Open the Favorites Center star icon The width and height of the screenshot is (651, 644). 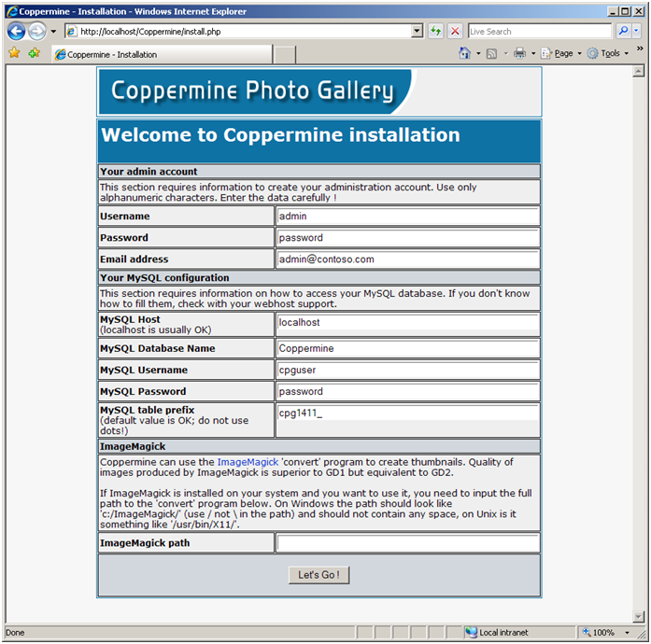[x=15, y=53]
